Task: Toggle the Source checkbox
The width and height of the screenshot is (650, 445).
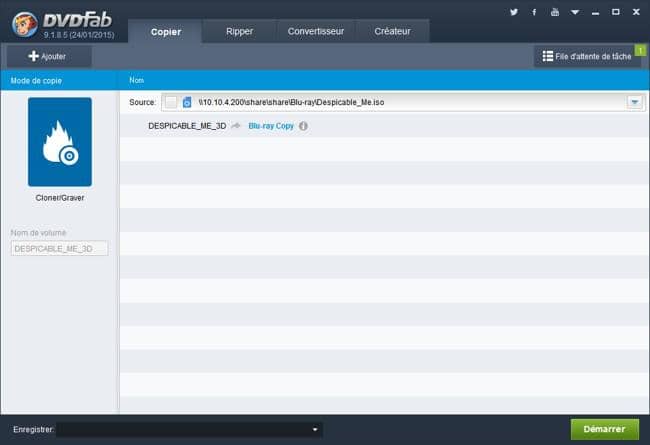Action: tap(170, 102)
